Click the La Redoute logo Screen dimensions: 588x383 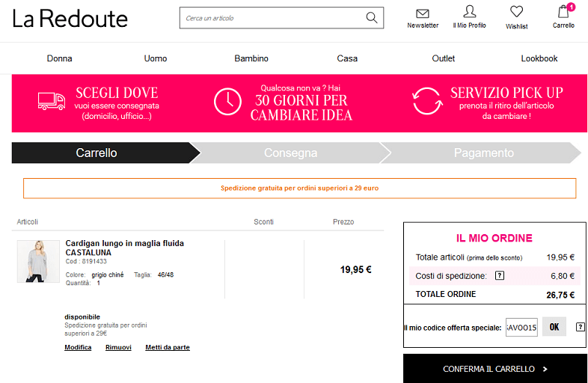pyautogui.click(x=70, y=19)
